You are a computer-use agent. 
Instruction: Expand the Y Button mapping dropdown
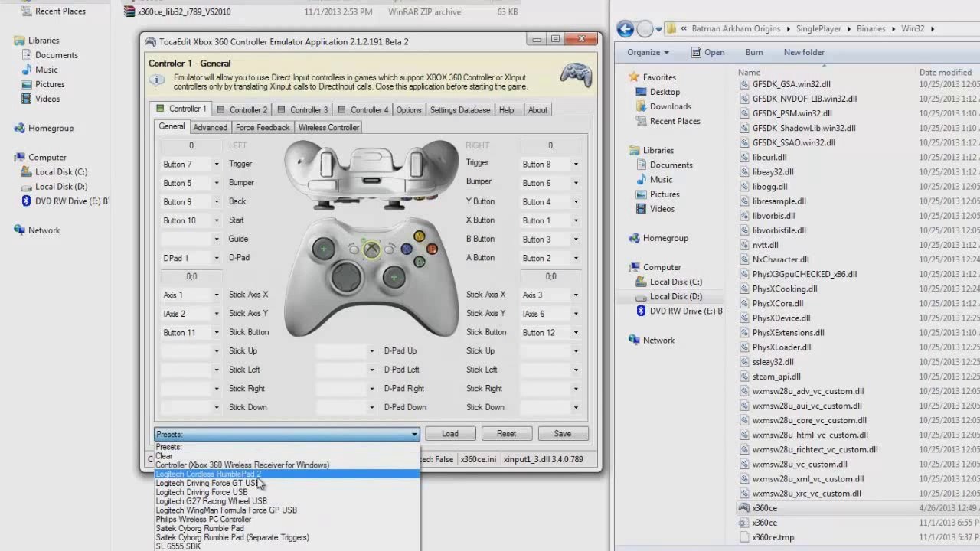(576, 202)
